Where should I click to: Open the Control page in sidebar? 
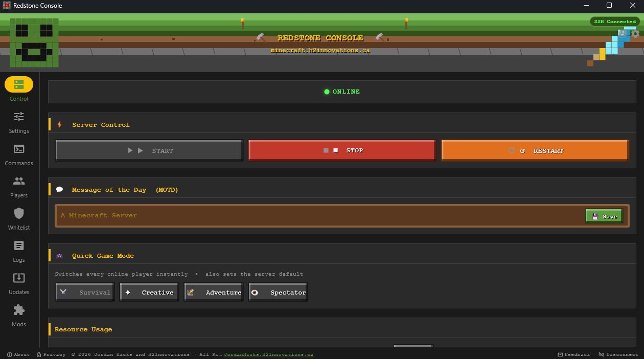click(19, 85)
